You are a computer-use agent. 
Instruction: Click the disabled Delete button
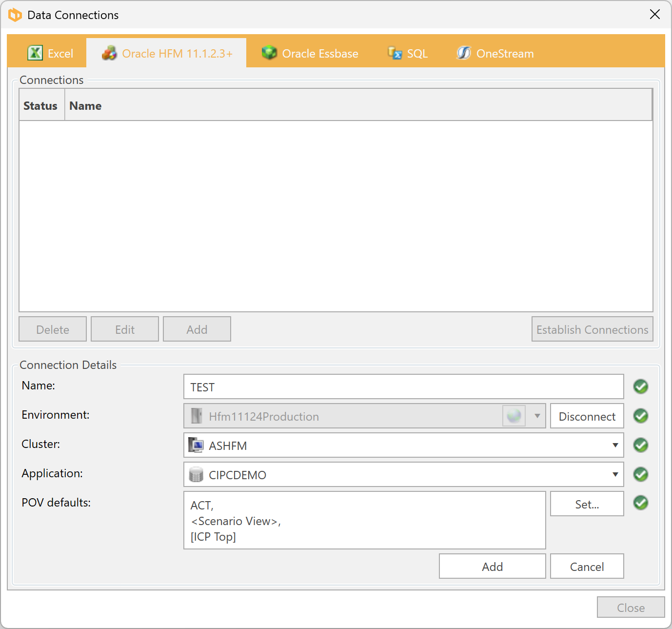coord(53,329)
